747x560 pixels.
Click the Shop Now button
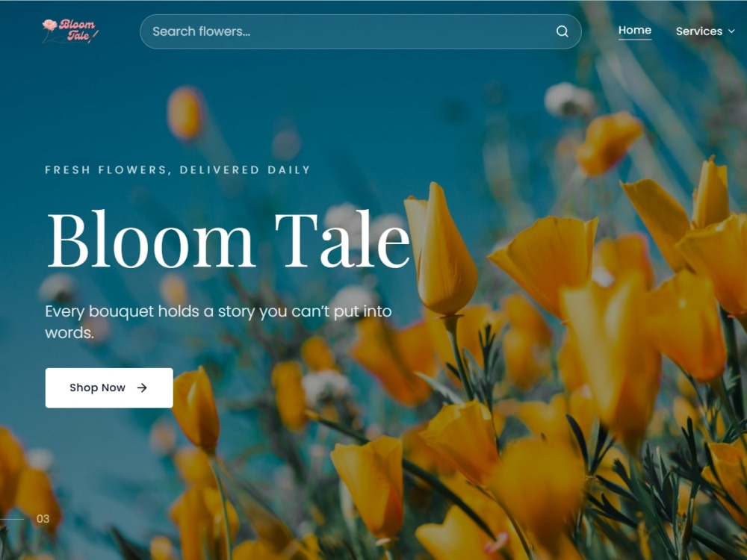click(x=109, y=388)
